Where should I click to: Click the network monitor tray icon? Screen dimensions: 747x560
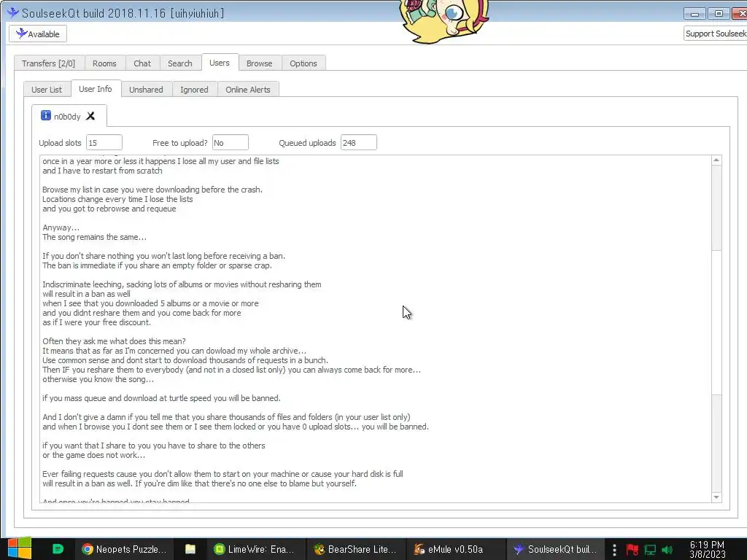pos(650,550)
